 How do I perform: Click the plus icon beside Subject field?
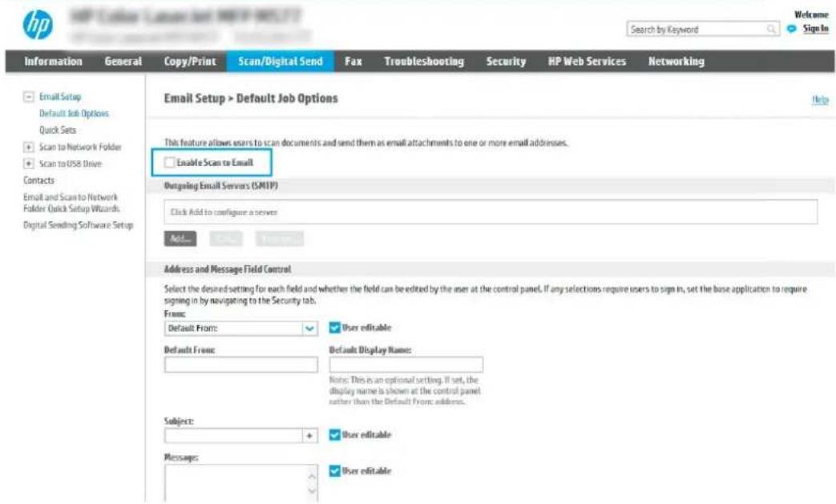309,436
